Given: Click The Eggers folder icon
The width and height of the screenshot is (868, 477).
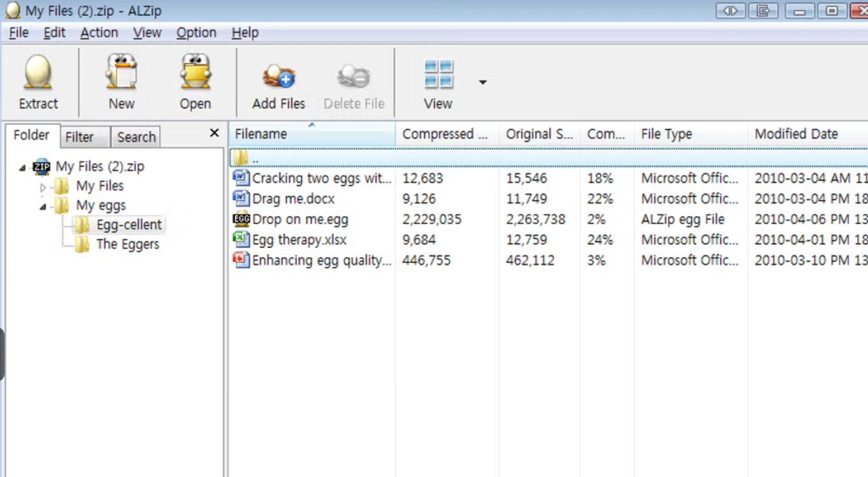Looking at the screenshot, I should point(82,244).
